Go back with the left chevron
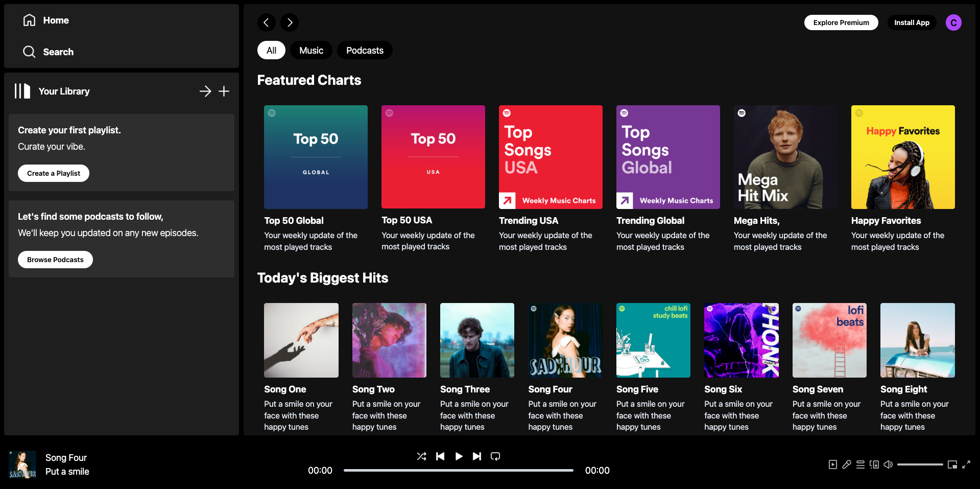Viewport: 980px width, 489px height. point(266,22)
